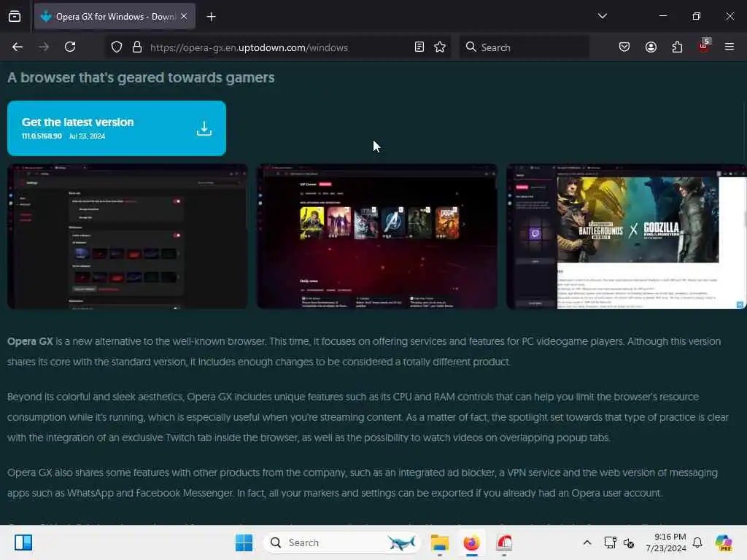Open Firefox application hamburger menu

729,47
